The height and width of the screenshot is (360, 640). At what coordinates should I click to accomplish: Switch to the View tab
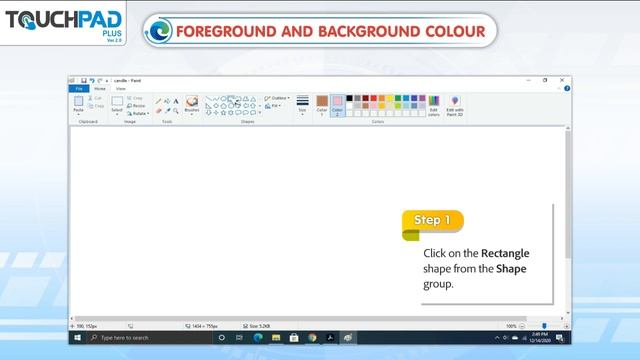pyautogui.click(x=121, y=89)
